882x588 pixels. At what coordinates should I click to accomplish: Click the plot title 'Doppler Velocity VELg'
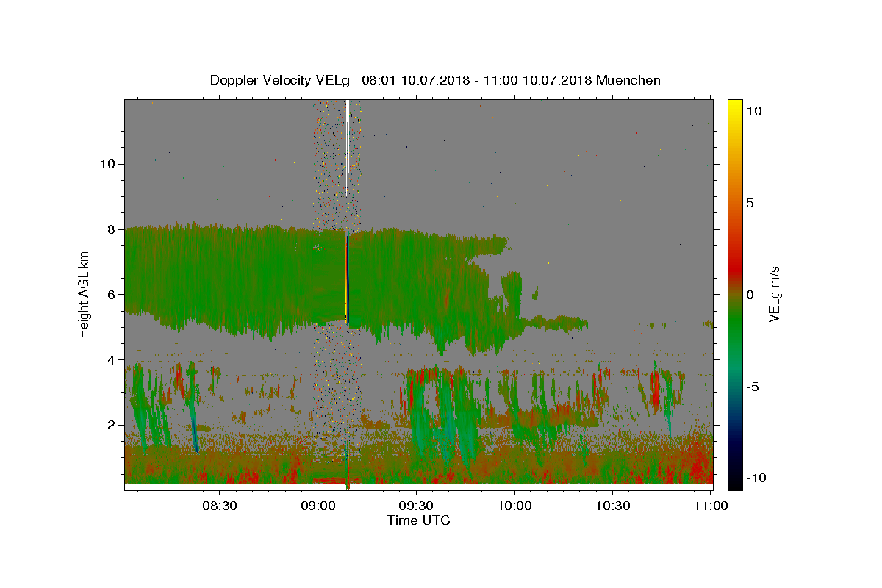[x=280, y=80]
